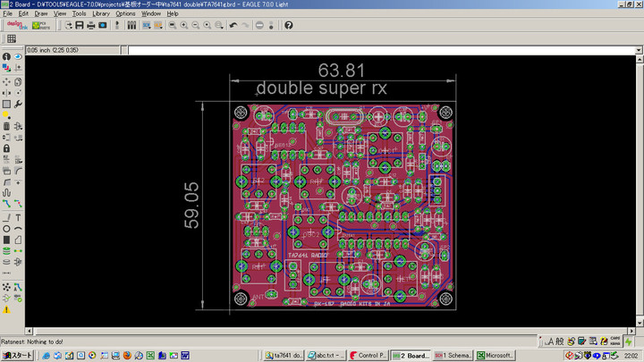Select the Show (eye) tool
Image resolution: width=644 pixels, height=362 pixels.
[x=19, y=57]
